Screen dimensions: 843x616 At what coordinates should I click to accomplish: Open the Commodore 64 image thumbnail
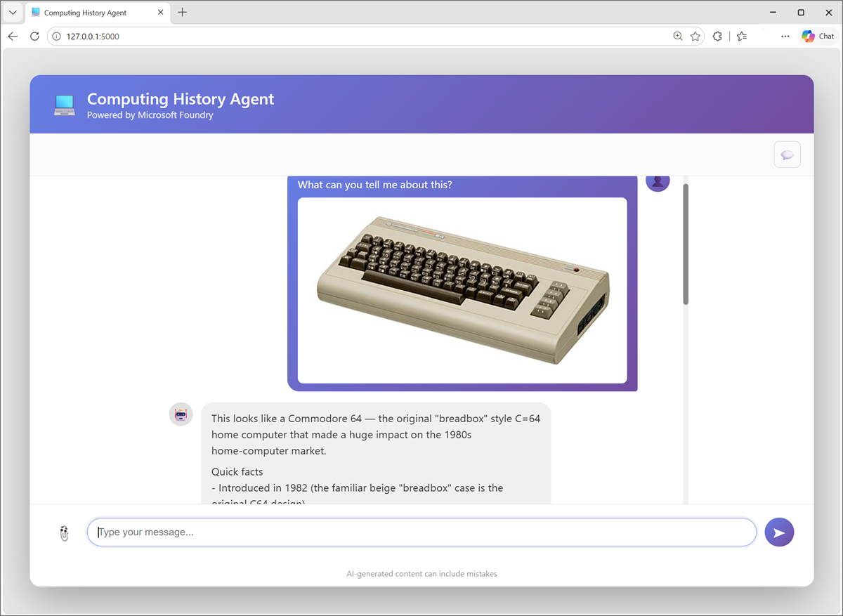click(462, 290)
